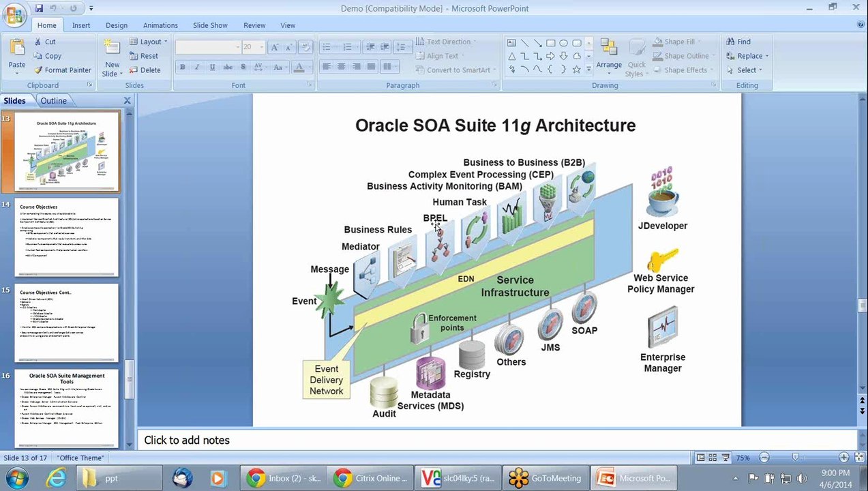Close the Slides/Outline pane

(127, 100)
